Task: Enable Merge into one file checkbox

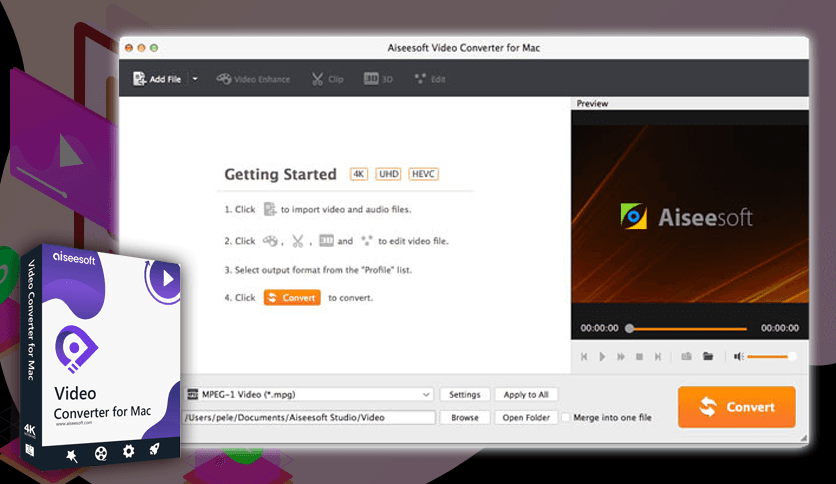Action: tap(566, 417)
